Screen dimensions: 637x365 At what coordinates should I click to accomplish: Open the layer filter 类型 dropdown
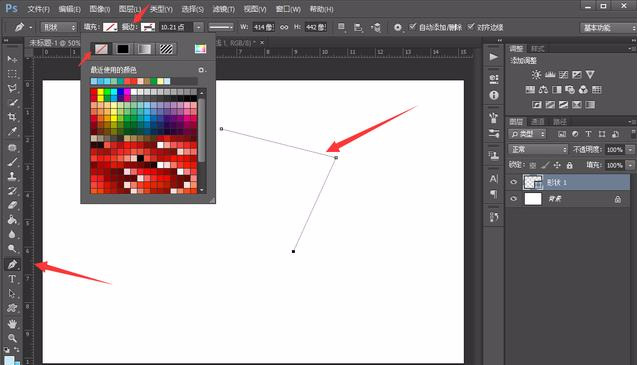click(x=527, y=134)
